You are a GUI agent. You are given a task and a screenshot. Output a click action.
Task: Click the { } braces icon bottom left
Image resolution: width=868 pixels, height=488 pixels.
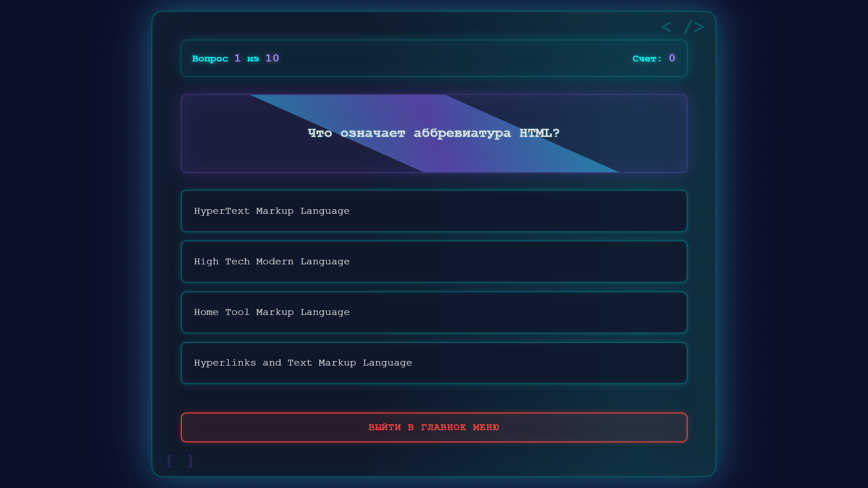pyautogui.click(x=179, y=460)
